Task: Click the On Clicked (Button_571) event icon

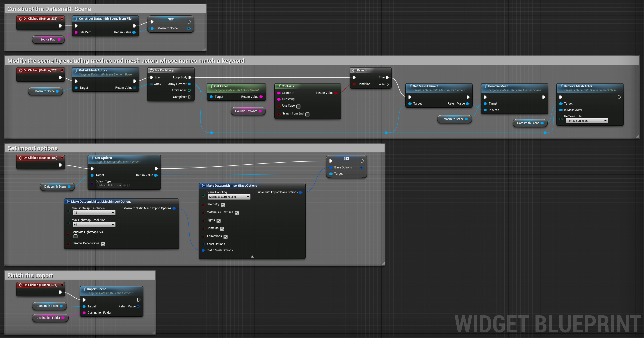Action: 20,285
